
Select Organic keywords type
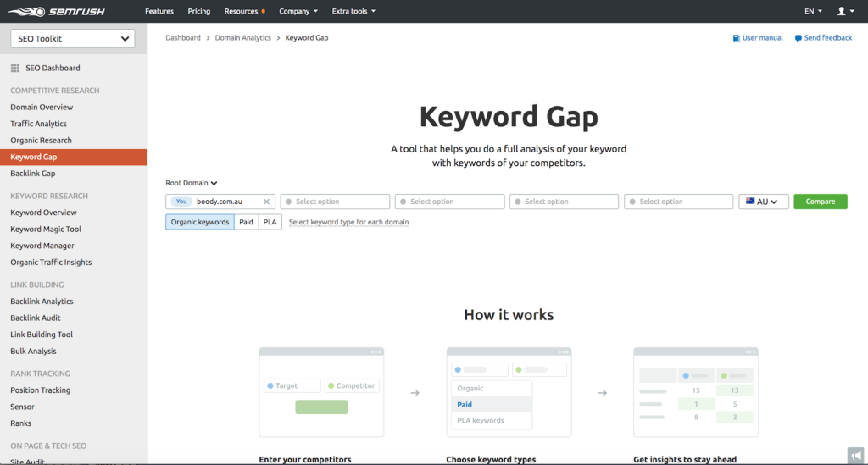[200, 222]
